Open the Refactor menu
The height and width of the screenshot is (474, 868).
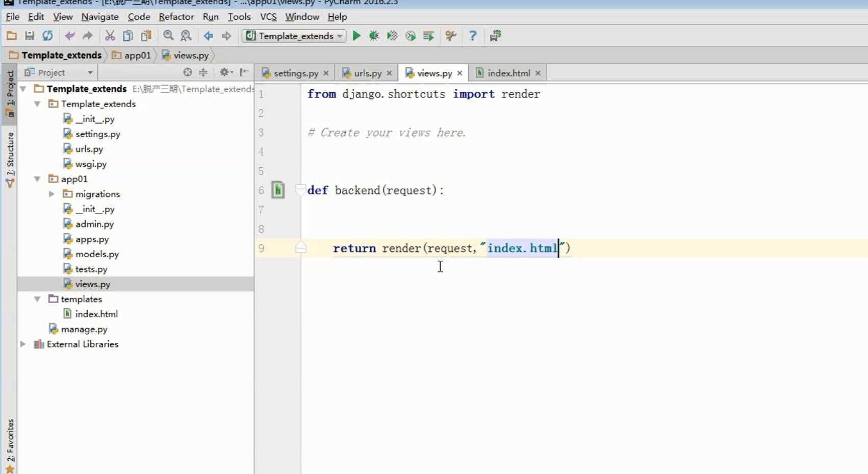pyautogui.click(x=176, y=17)
